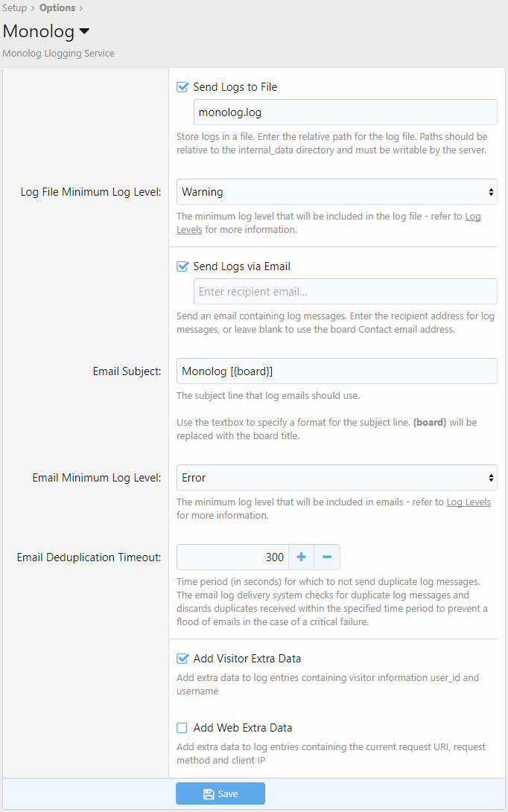The image size is (508, 812).
Task: Click the monolog.log file path field
Action: [345, 112]
